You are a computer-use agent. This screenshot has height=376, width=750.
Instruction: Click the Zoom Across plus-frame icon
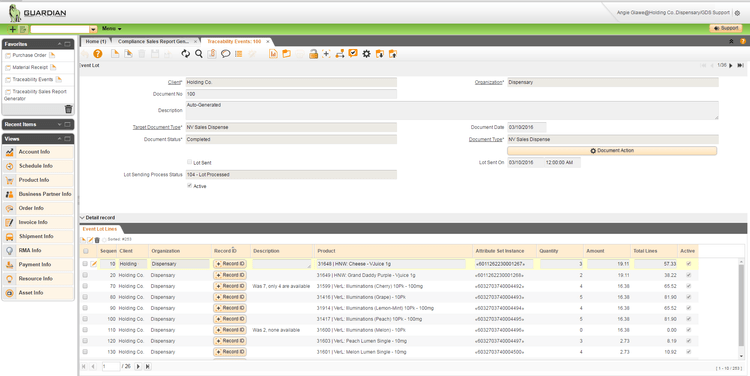point(326,54)
